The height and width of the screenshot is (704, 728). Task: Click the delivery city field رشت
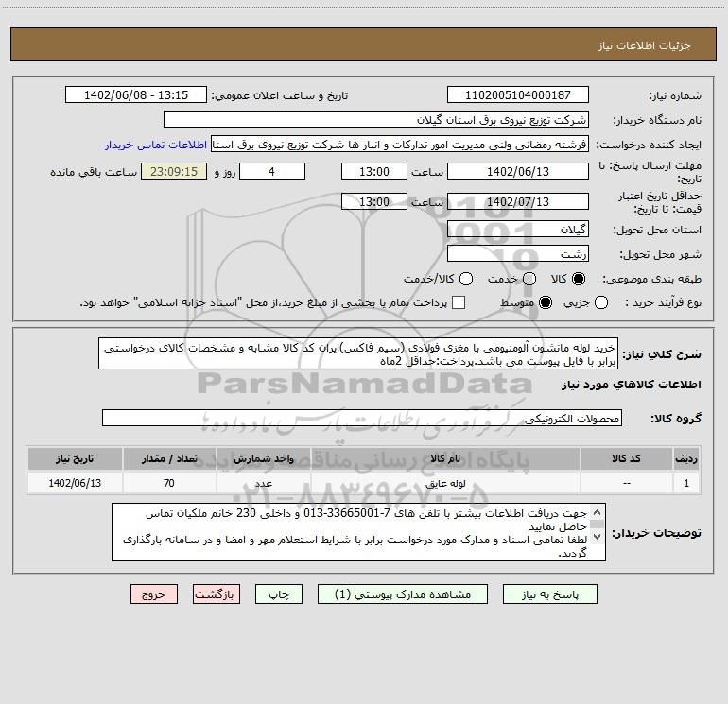[x=518, y=254]
